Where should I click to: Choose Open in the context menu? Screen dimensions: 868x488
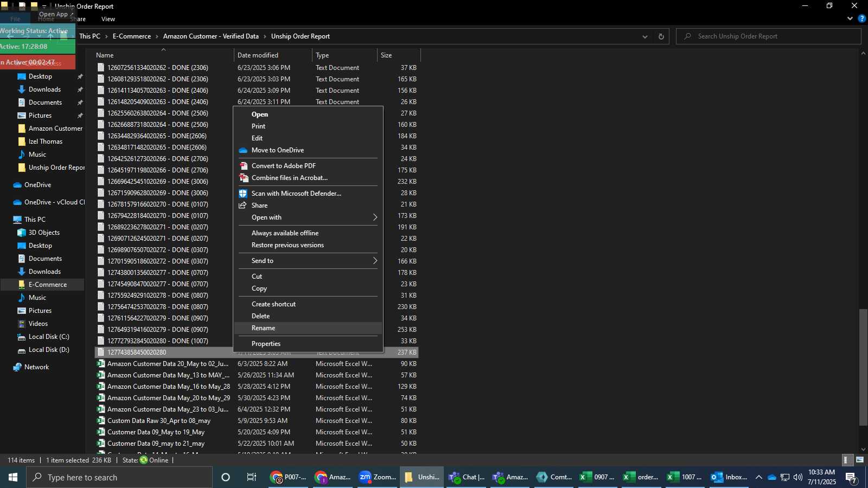pos(308,114)
